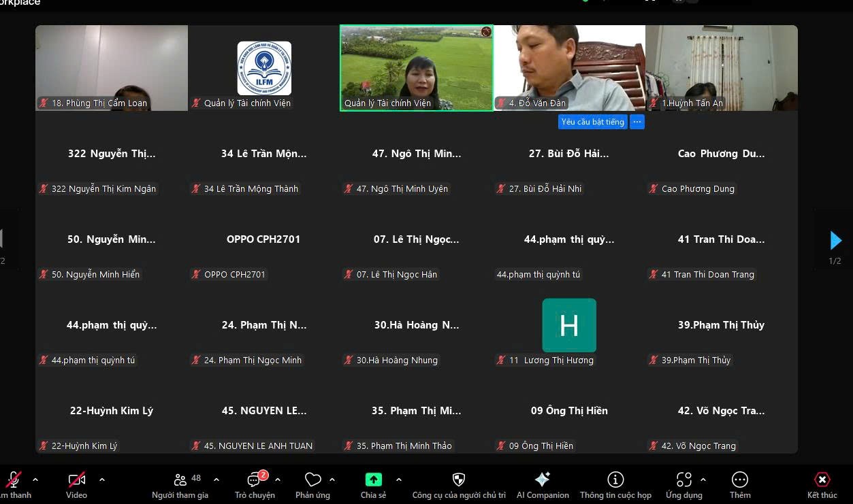Unmute 18. Phùng Thị Cẩm Loan's microphone

click(x=42, y=103)
